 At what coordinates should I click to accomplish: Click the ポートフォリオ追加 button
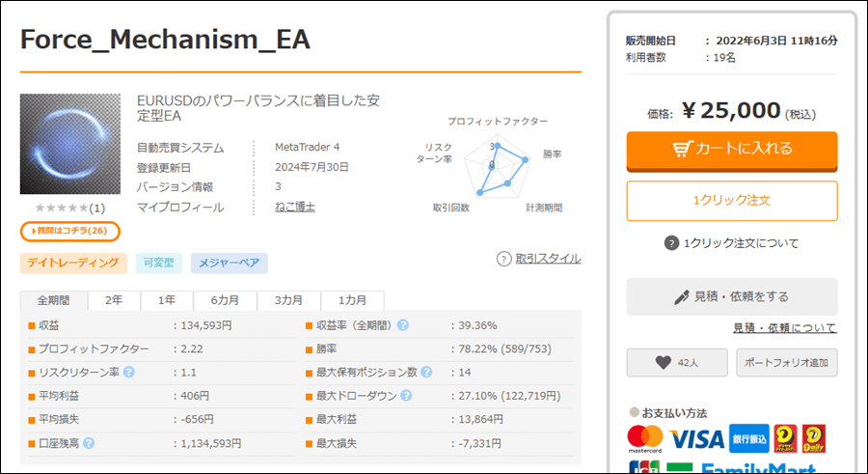tap(787, 363)
